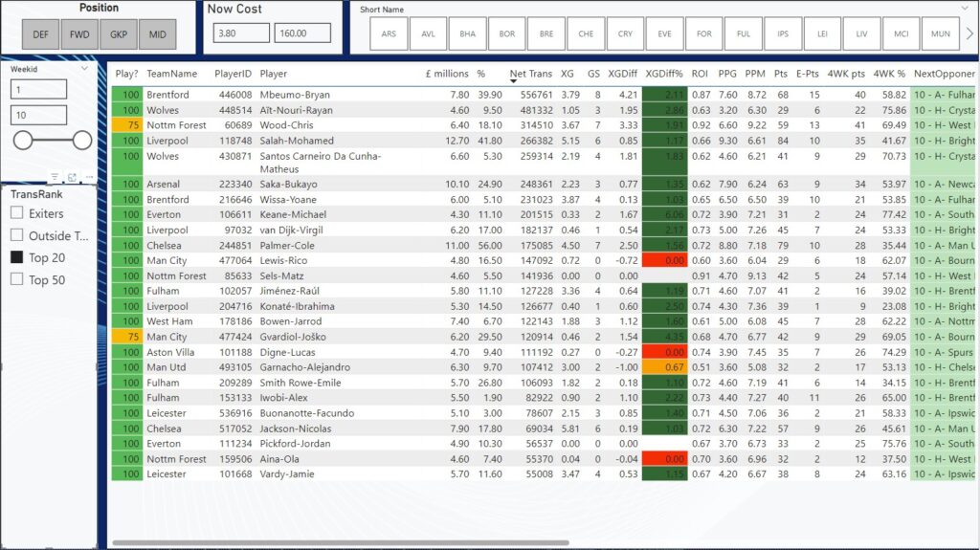Screen dimensions: 980x550
Task: Expand the Short Name slicer chevron
Action: [963, 10]
